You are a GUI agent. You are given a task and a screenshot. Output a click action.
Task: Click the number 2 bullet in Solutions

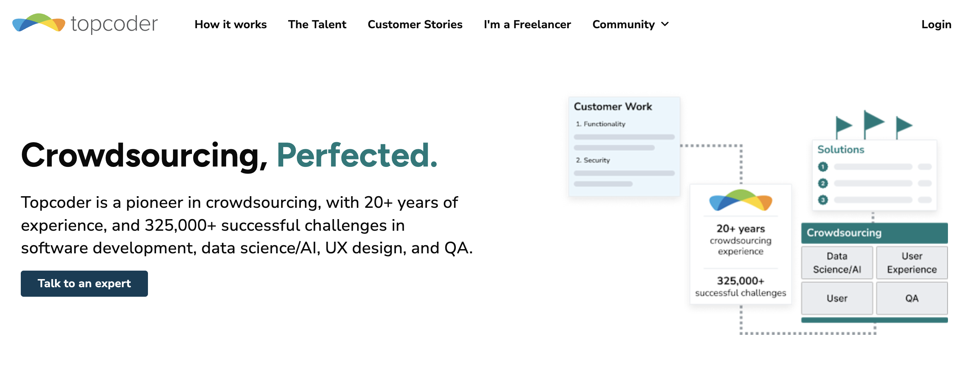click(823, 183)
